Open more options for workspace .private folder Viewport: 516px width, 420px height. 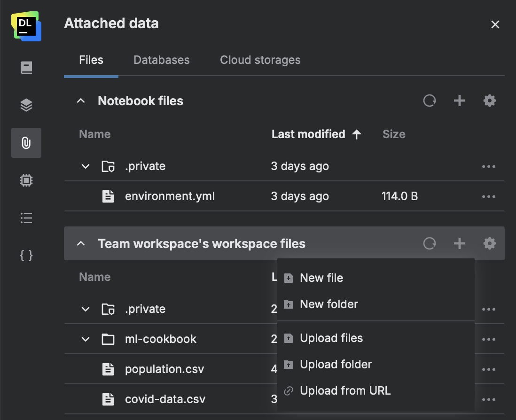489,309
